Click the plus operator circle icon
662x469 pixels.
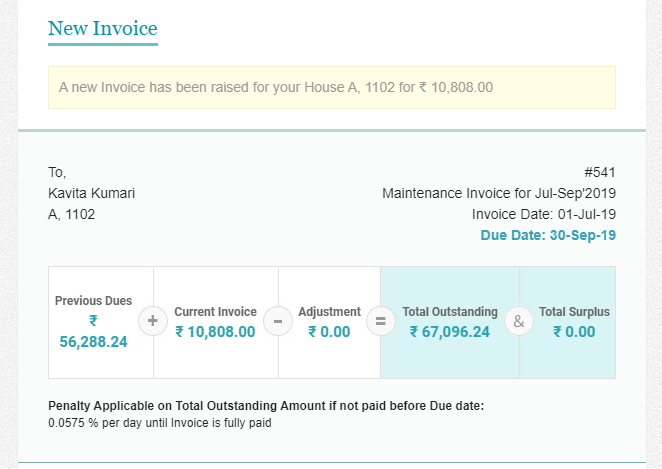pyautogui.click(x=153, y=321)
